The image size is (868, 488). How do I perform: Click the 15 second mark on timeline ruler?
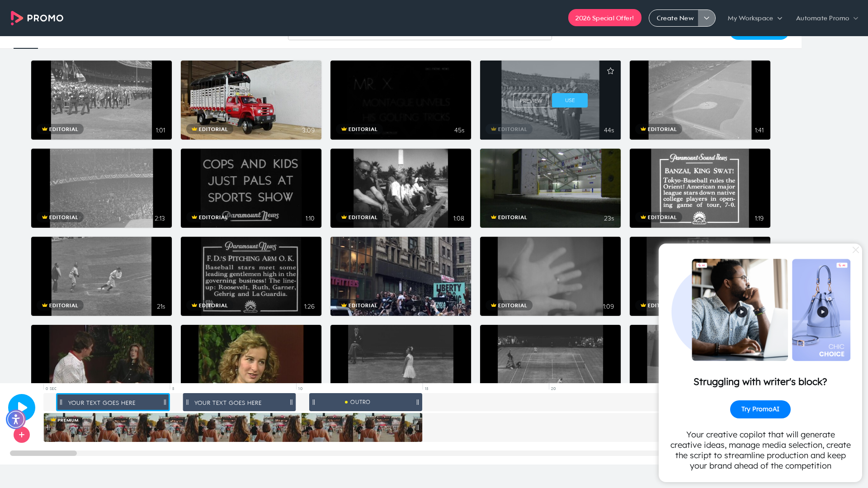(x=426, y=388)
